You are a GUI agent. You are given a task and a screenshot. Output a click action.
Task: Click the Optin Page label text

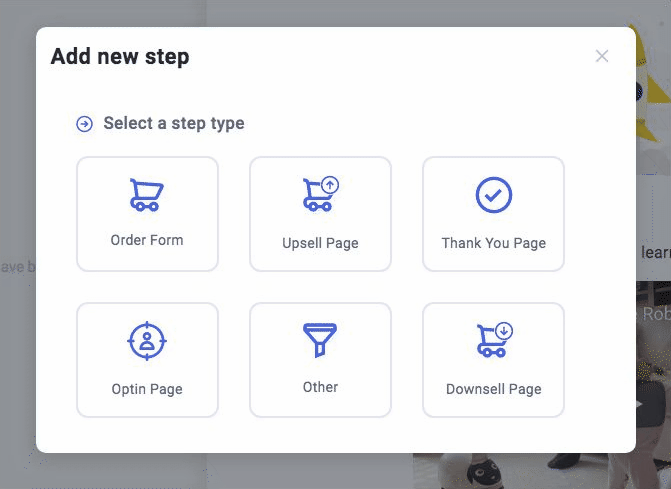147,389
